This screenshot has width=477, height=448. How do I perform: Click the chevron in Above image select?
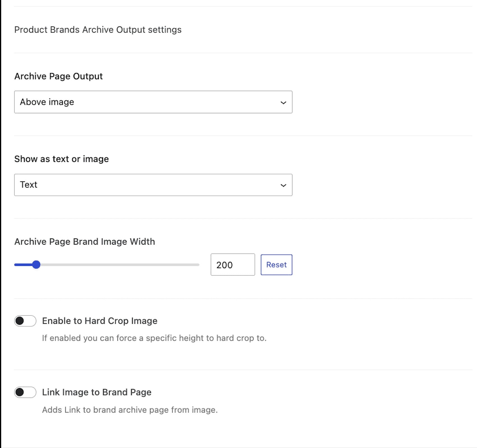[283, 103]
